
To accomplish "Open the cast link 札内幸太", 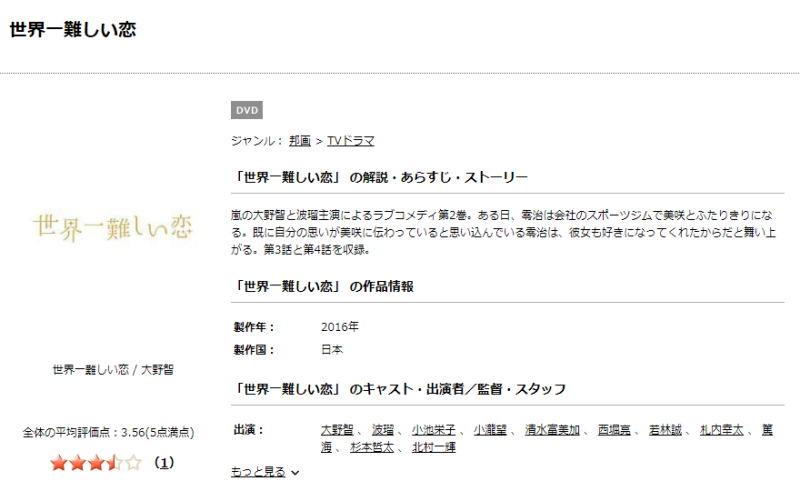I will tap(722, 430).
